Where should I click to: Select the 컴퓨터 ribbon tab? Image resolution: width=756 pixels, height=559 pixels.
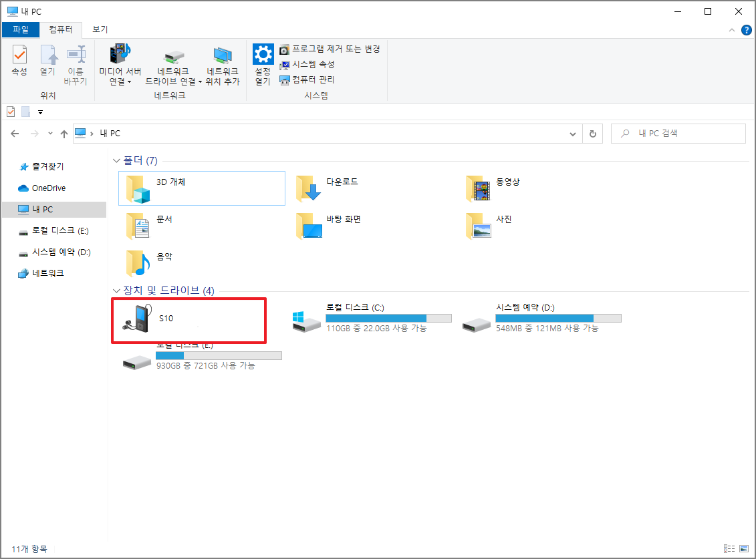(61, 29)
